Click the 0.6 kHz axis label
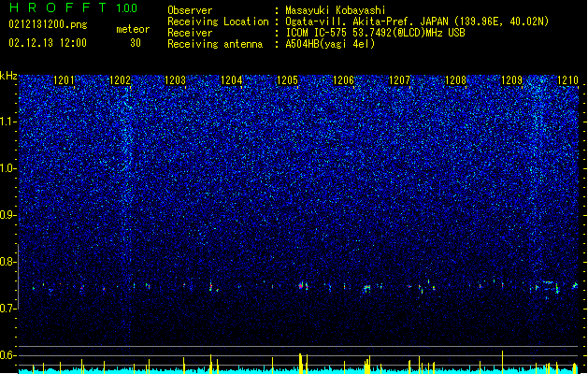 (x=8, y=355)
